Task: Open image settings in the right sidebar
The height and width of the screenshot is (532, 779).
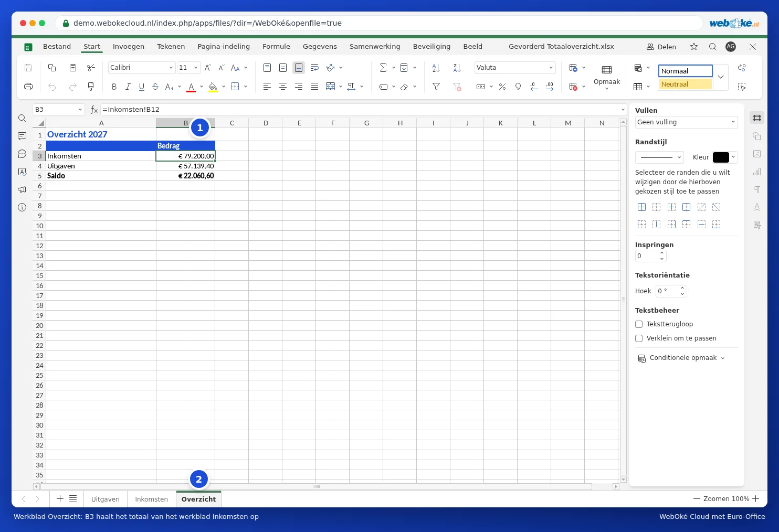Action: pos(757,154)
